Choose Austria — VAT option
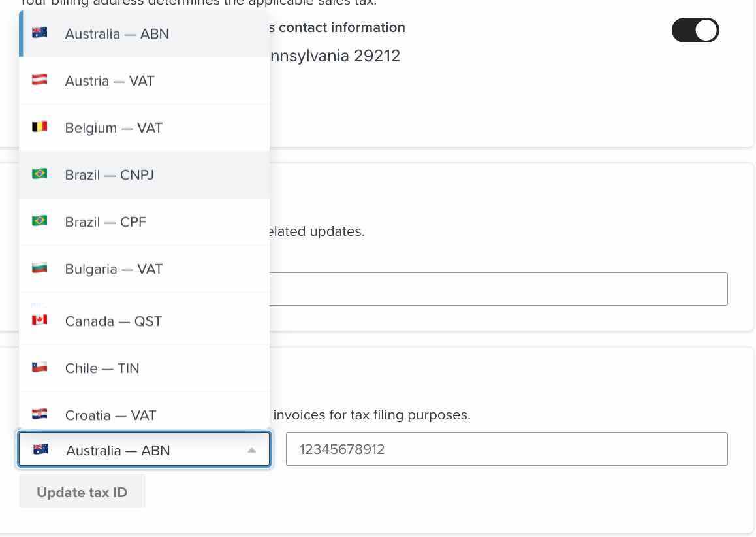 pyautogui.click(x=110, y=81)
